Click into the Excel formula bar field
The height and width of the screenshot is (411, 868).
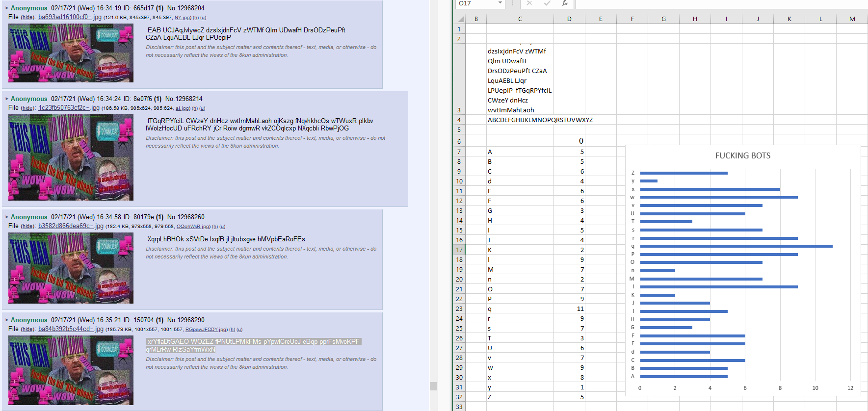pyautogui.click(x=721, y=4)
